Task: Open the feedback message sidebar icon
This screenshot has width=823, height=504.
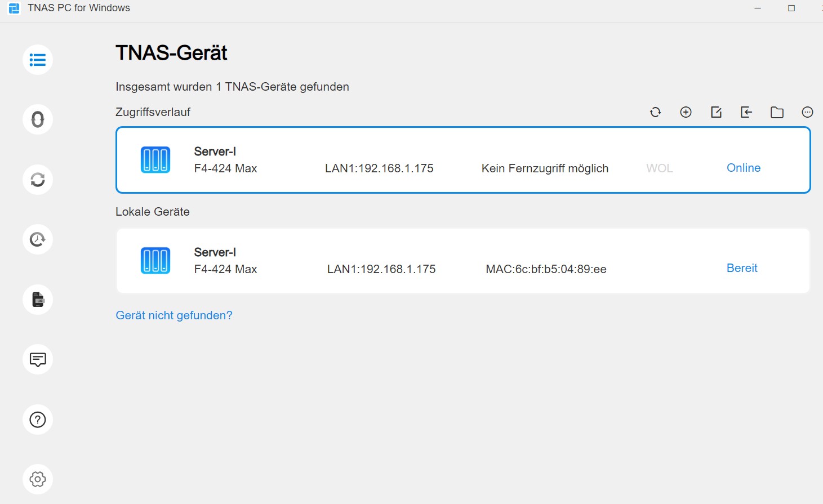Action: click(x=38, y=359)
